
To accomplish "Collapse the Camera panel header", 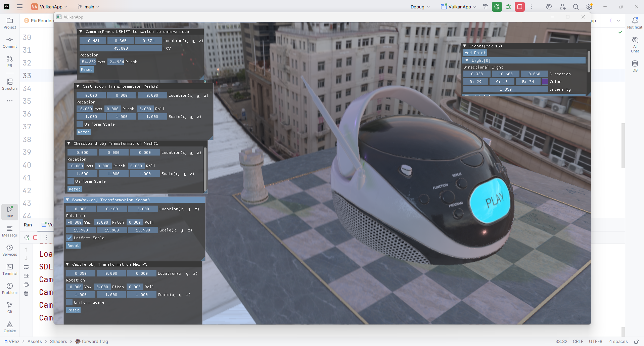I will tap(81, 32).
